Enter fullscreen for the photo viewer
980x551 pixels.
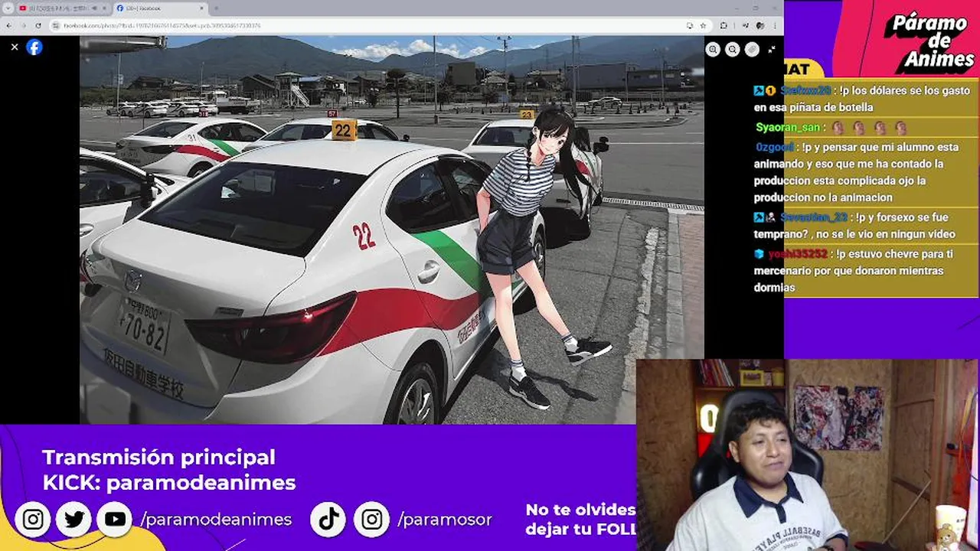(x=772, y=49)
